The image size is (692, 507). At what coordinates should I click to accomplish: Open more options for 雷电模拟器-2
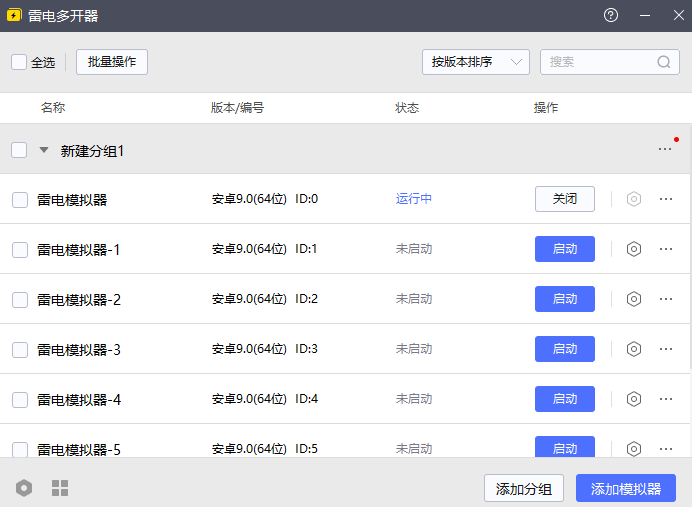666,299
